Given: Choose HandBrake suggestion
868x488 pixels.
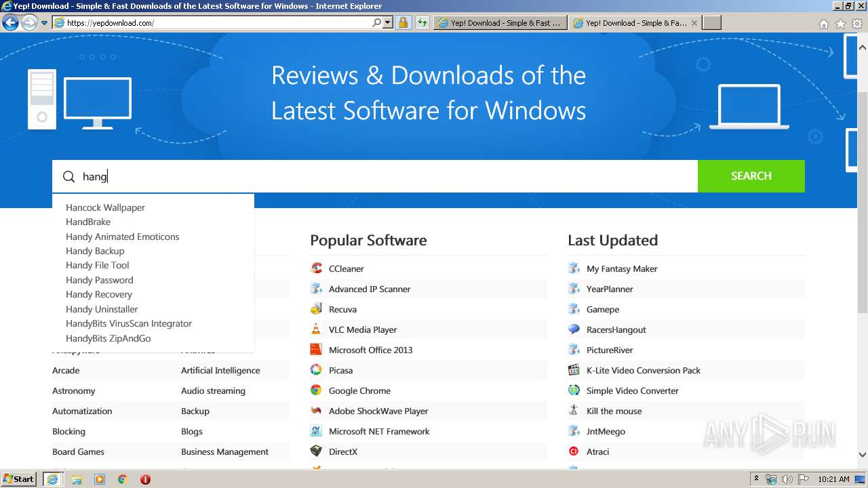Looking at the screenshot, I should pyautogui.click(x=88, y=222).
